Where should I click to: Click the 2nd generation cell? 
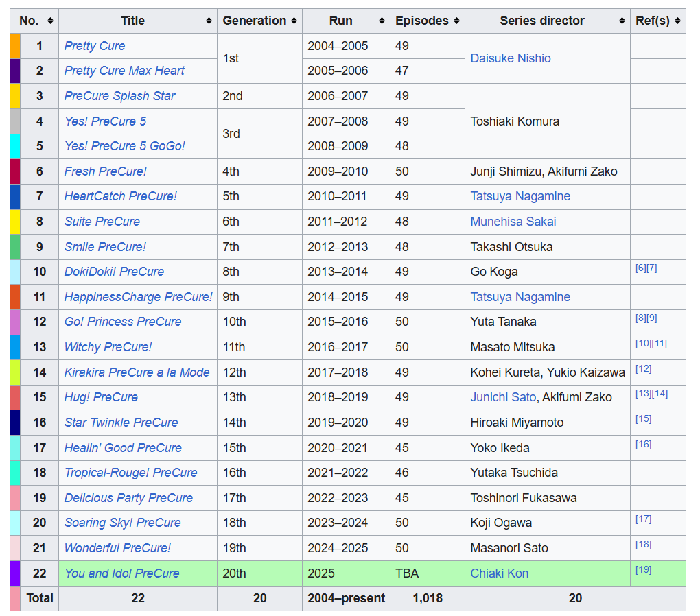tap(259, 96)
